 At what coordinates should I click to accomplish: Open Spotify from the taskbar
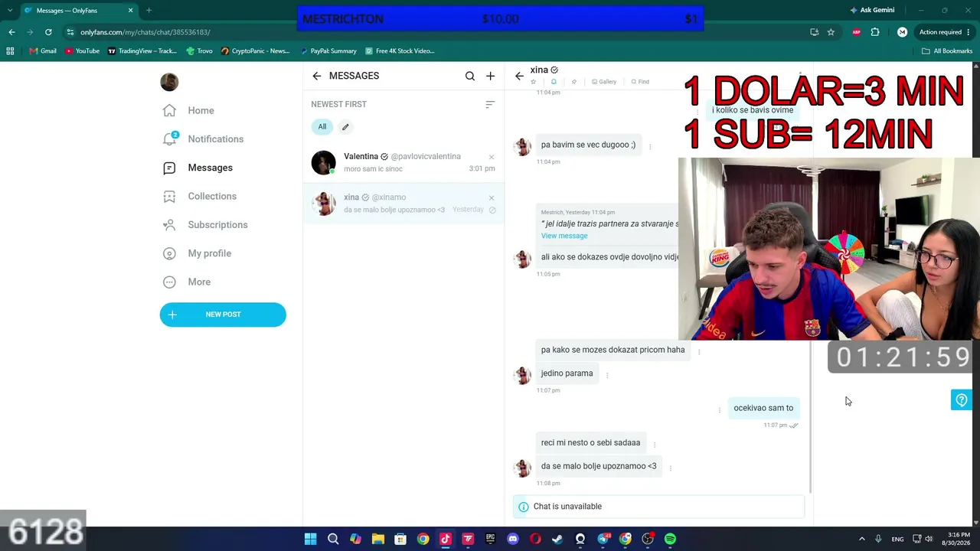[670, 539]
